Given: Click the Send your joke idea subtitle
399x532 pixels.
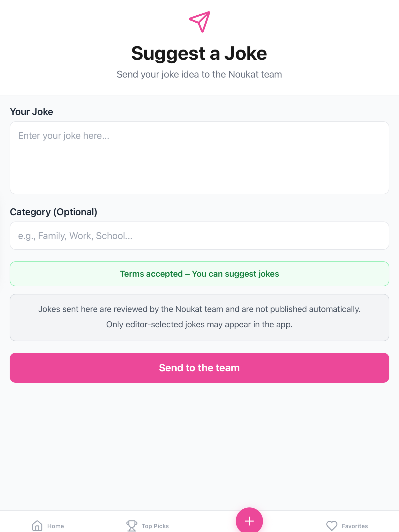Looking at the screenshot, I should (x=199, y=75).
